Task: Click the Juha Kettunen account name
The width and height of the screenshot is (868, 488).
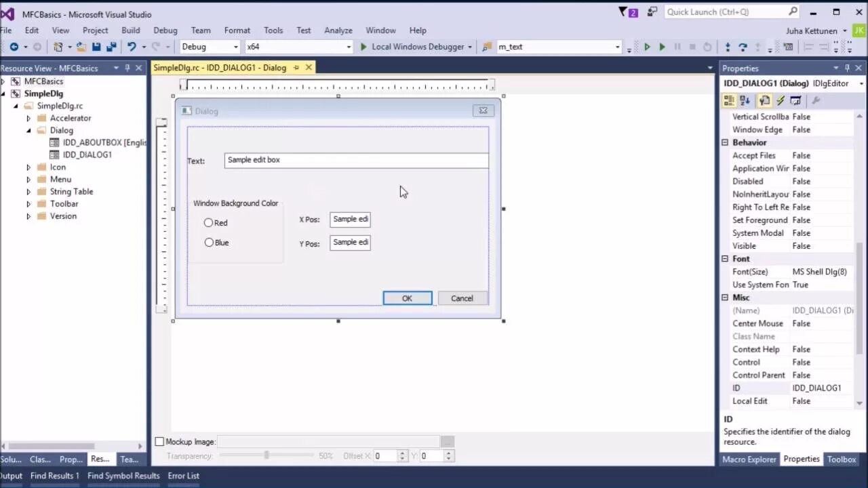Action: coord(812,31)
